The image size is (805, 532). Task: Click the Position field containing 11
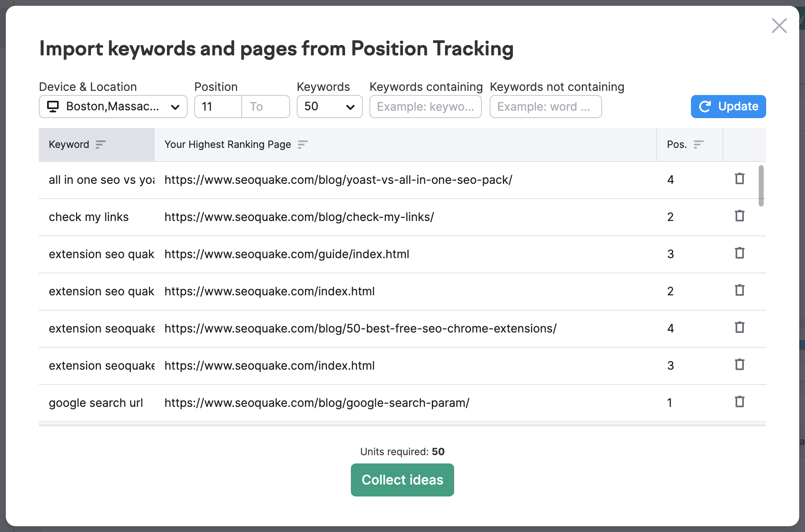tap(218, 106)
